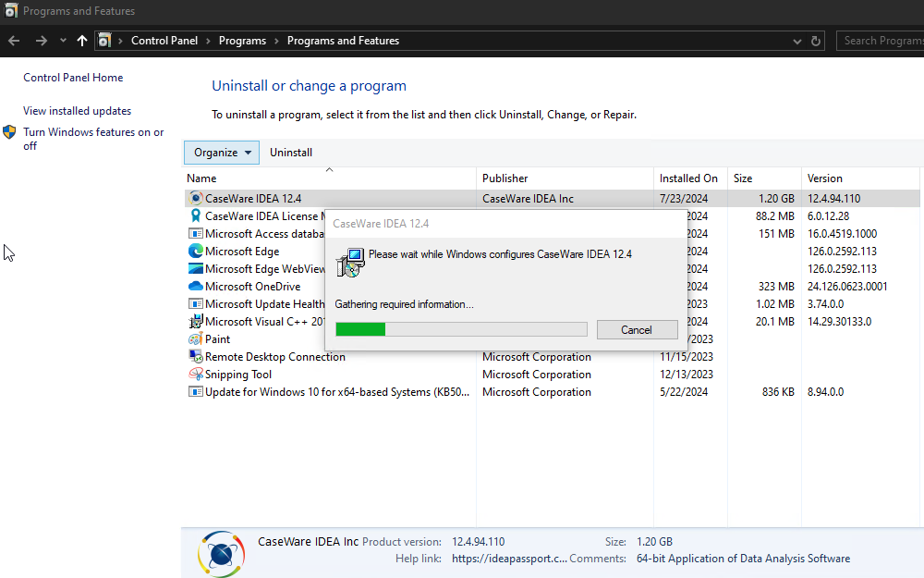Screen dimensions: 924x578
Task: Click Uninstall in the toolbar
Action: [291, 153]
